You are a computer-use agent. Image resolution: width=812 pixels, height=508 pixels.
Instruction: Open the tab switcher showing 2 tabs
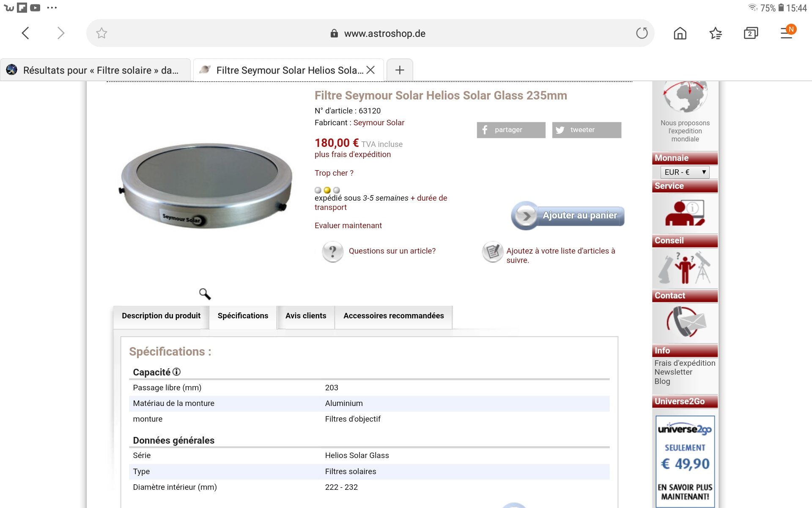pyautogui.click(x=751, y=33)
